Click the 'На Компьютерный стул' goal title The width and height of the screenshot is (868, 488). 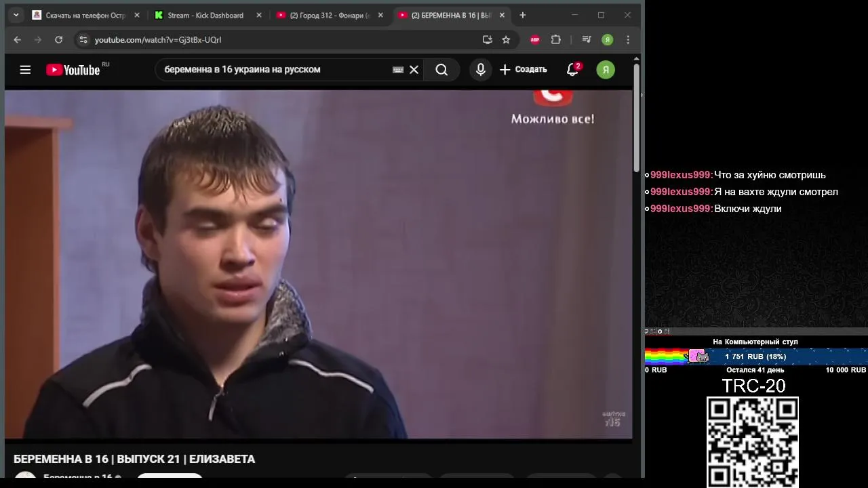point(755,342)
